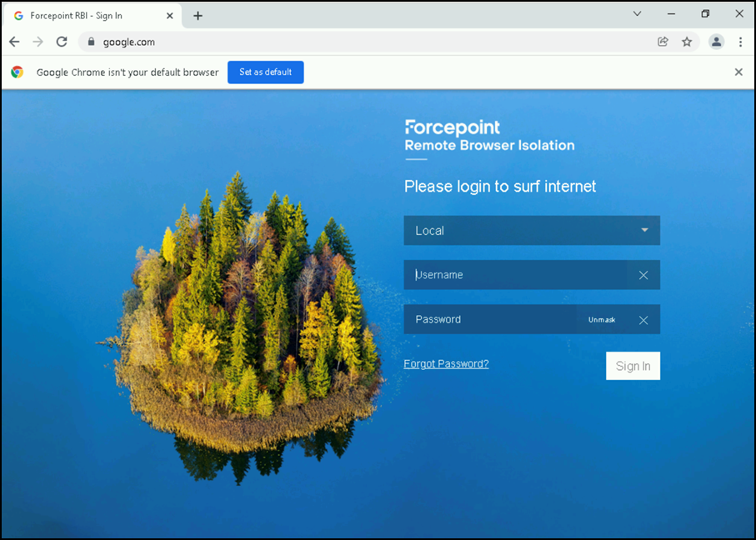The height and width of the screenshot is (540, 756).
Task: Clear the Username field with X
Action: (643, 275)
